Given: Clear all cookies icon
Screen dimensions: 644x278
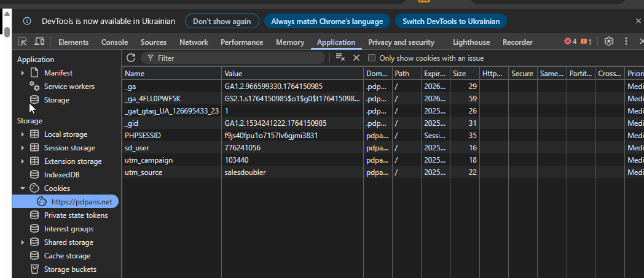Looking at the screenshot, I should [x=340, y=58].
